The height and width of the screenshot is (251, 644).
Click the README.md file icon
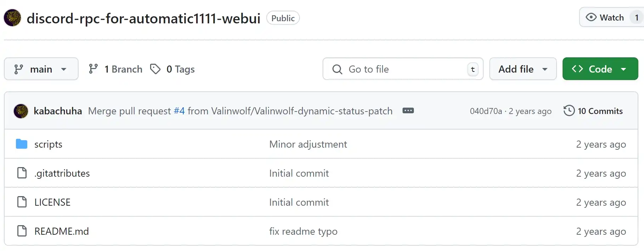[x=22, y=231]
